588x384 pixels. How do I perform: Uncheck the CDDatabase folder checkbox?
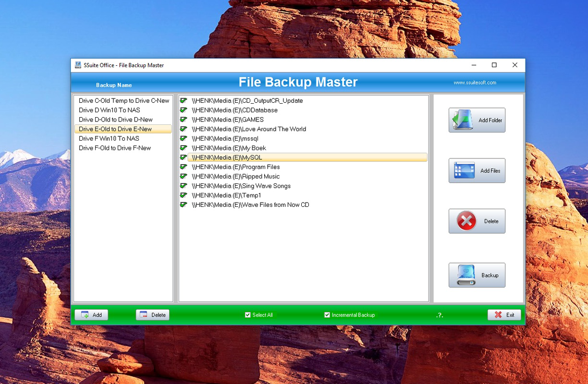[x=184, y=110]
